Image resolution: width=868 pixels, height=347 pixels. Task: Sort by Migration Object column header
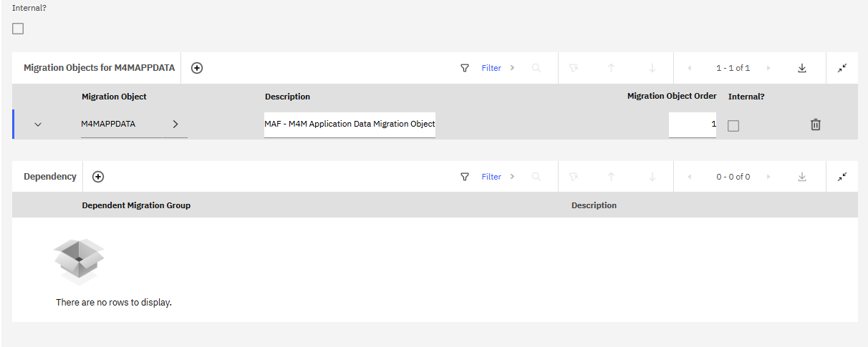[114, 97]
